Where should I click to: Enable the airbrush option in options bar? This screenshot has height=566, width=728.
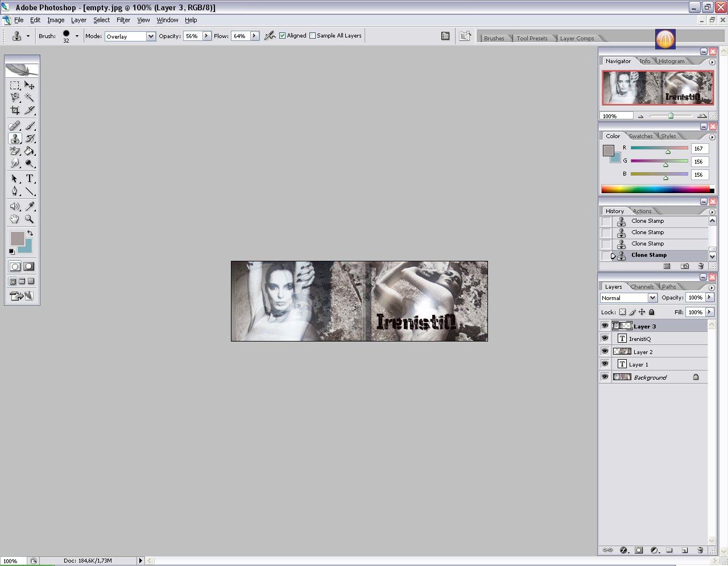tap(270, 36)
